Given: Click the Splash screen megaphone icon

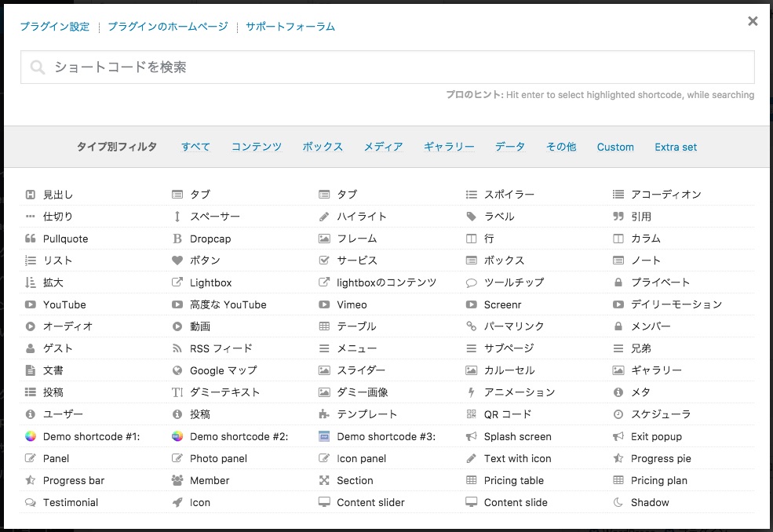Looking at the screenshot, I should click(472, 436).
